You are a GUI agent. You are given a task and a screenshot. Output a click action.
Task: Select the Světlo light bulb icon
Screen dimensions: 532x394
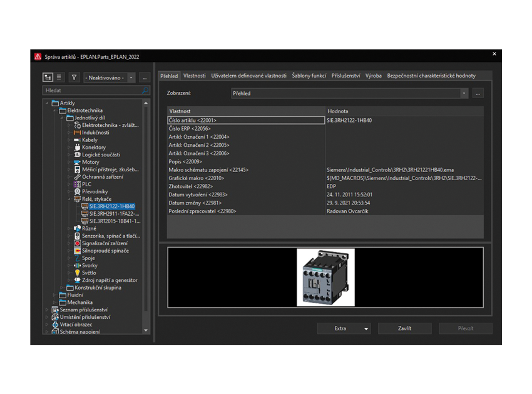tap(78, 273)
